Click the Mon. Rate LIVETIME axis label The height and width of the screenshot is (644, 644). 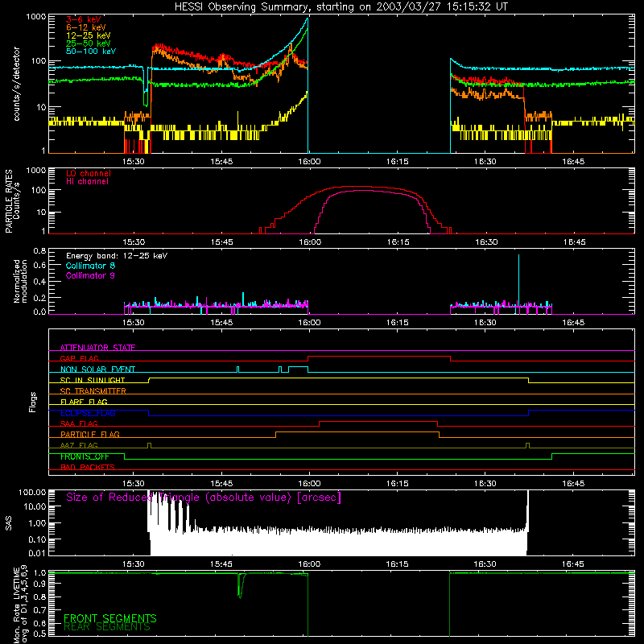point(21,605)
